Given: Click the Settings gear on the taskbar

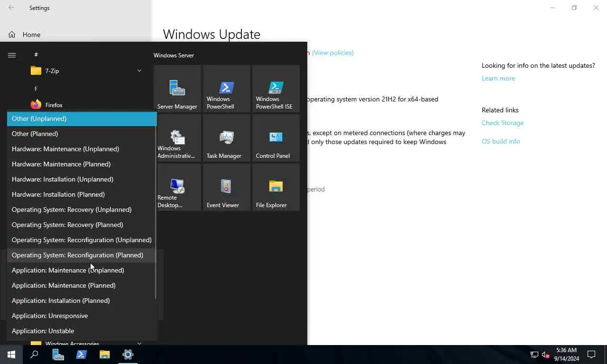Looking at the screenshot, I should pos(128,355).
